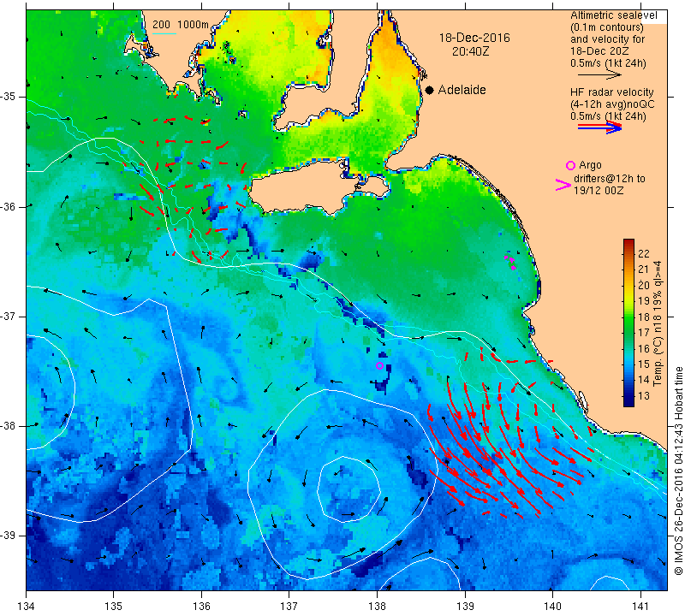685x616 pixels.
Task: Click the 'Argo' legend label
Action: pyautogui.click(x=590, y=165)
